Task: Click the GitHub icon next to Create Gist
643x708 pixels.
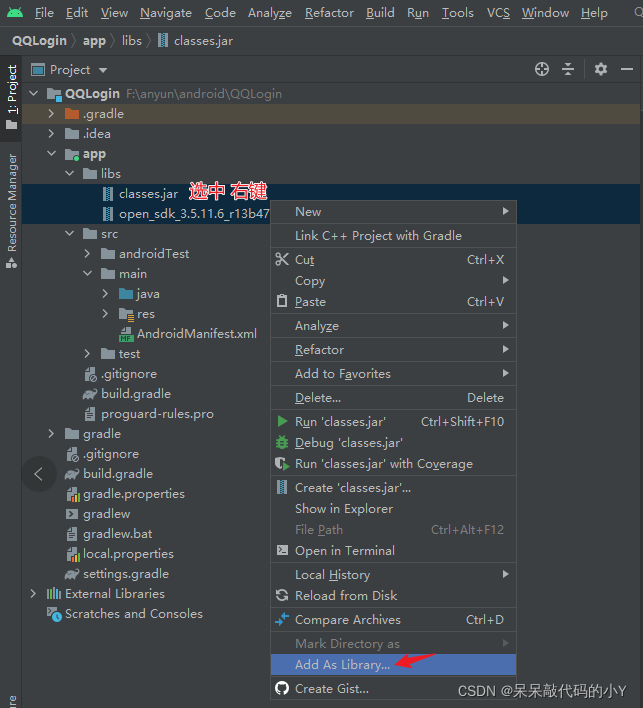Action: [x=282, y=688]
